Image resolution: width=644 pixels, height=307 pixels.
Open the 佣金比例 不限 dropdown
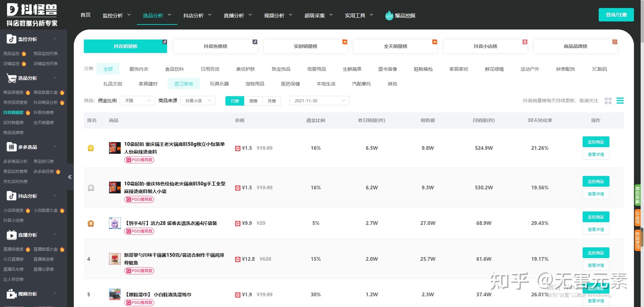click(137, 101)
